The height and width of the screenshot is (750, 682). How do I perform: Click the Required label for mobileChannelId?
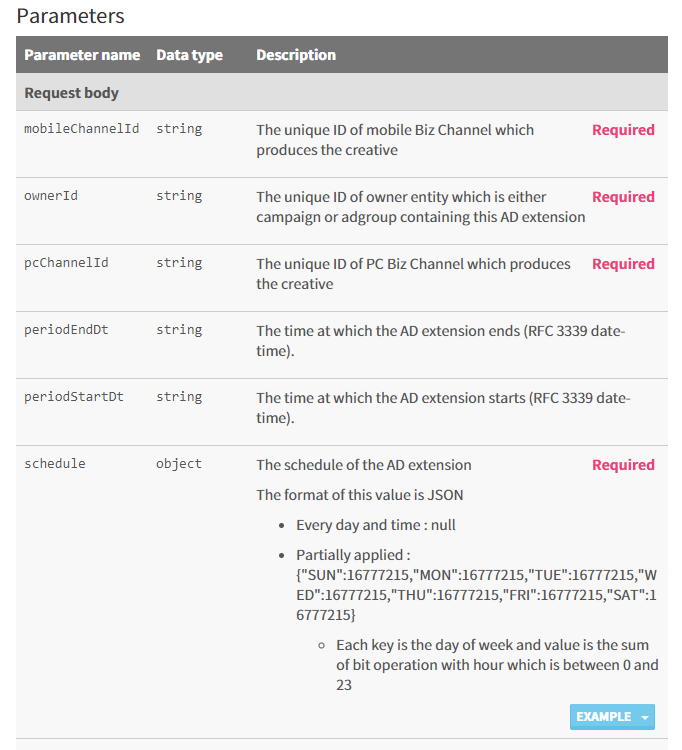623,130
